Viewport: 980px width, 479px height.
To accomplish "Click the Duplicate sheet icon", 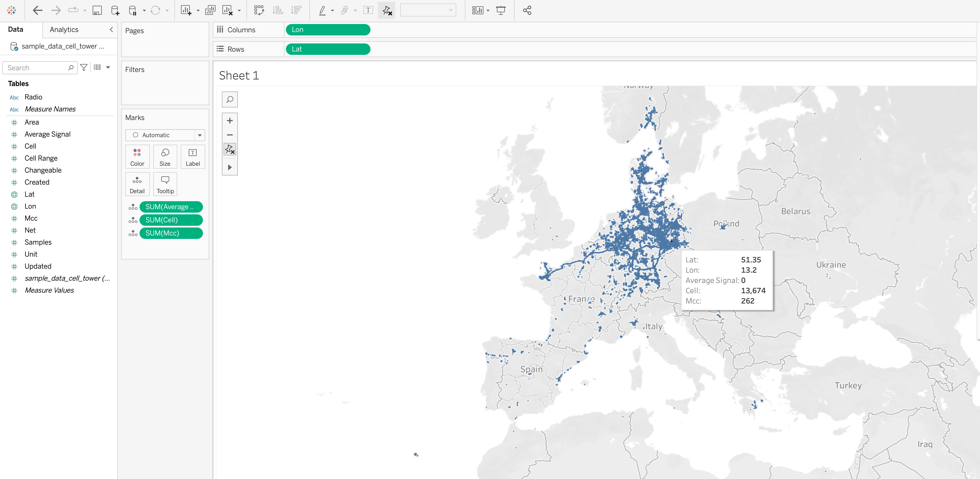I will tap(210, 10).
